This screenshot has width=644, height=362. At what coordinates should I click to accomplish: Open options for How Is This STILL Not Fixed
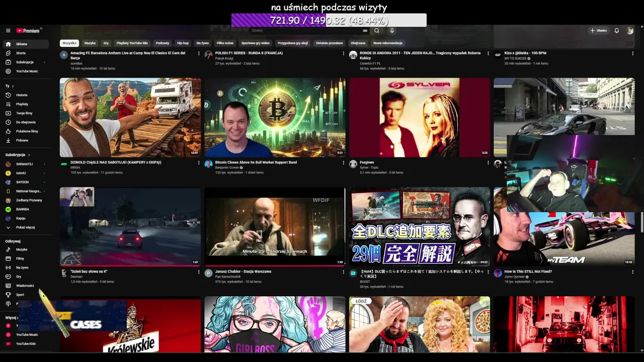633,272
